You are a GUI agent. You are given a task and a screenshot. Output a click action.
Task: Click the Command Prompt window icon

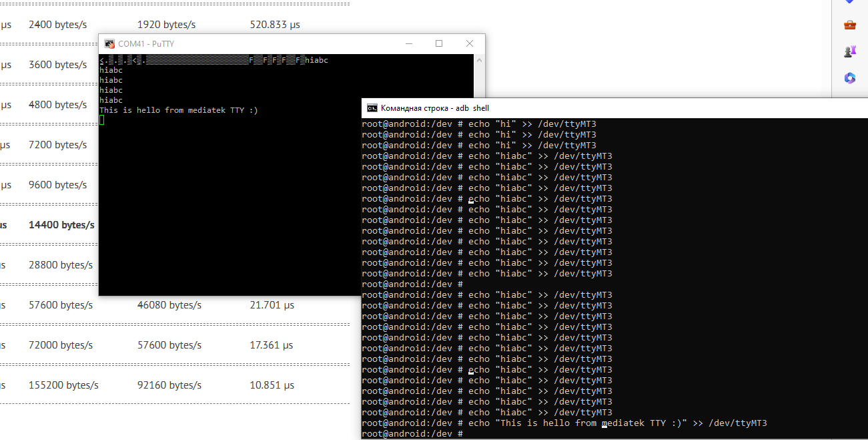tap(372, 108)
